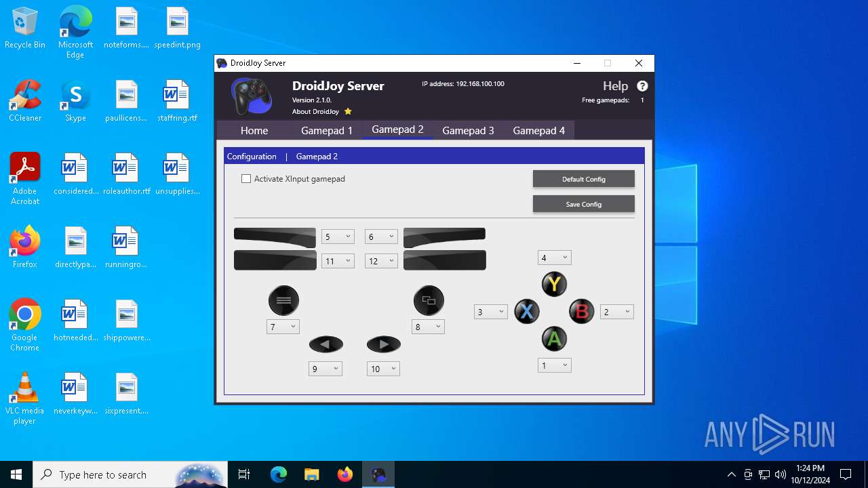The height and width of the screenshot is (488, 868).
Task: Open the right arrow dropdown showing 10
Action: [x=383, y=369]
